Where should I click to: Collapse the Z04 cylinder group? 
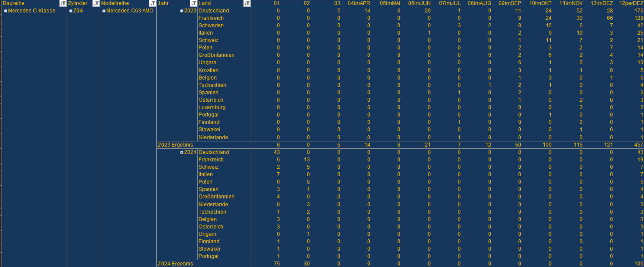click(71, 11)
